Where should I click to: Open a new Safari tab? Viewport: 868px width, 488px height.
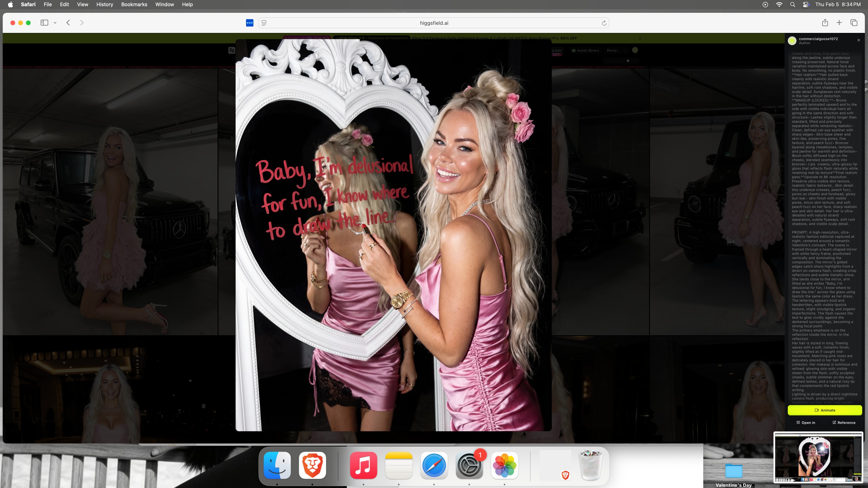[839, 23]
